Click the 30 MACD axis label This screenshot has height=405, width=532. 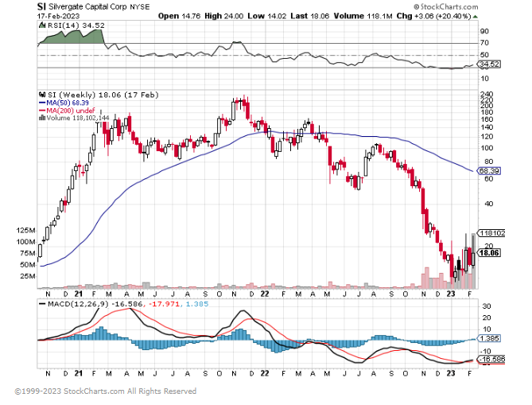click(486, 306)
